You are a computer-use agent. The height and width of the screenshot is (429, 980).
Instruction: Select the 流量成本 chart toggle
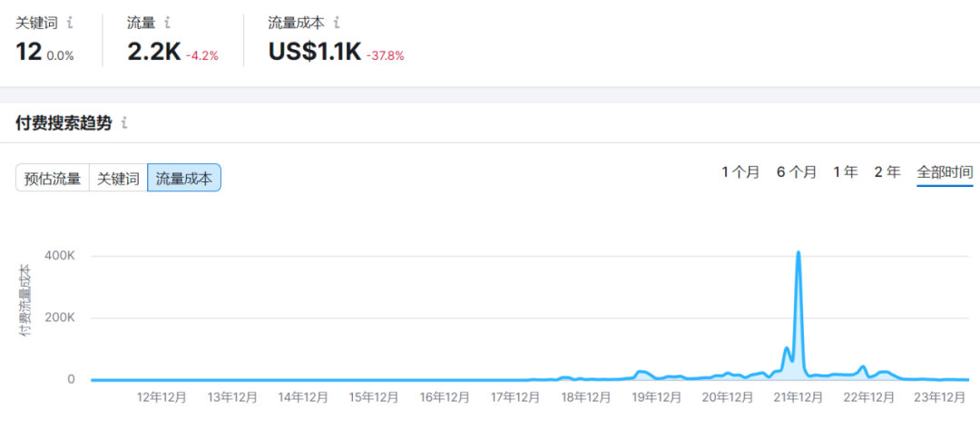coord(184,178)
